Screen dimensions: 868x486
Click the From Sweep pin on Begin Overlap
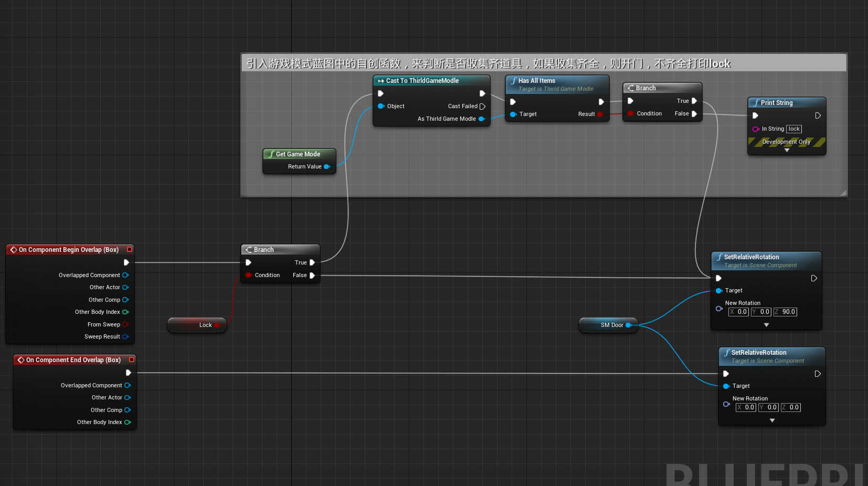click(x=125, y=324)
